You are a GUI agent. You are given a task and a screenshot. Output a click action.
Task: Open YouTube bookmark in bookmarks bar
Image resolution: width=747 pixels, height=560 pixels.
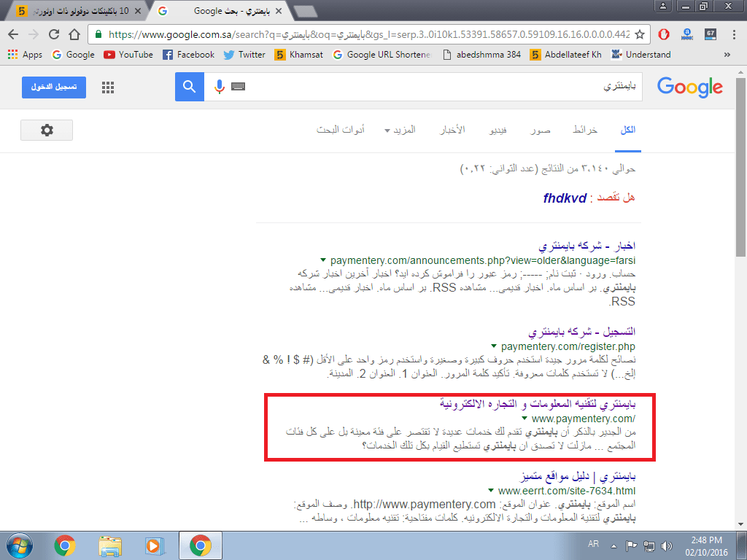[128, 54]
